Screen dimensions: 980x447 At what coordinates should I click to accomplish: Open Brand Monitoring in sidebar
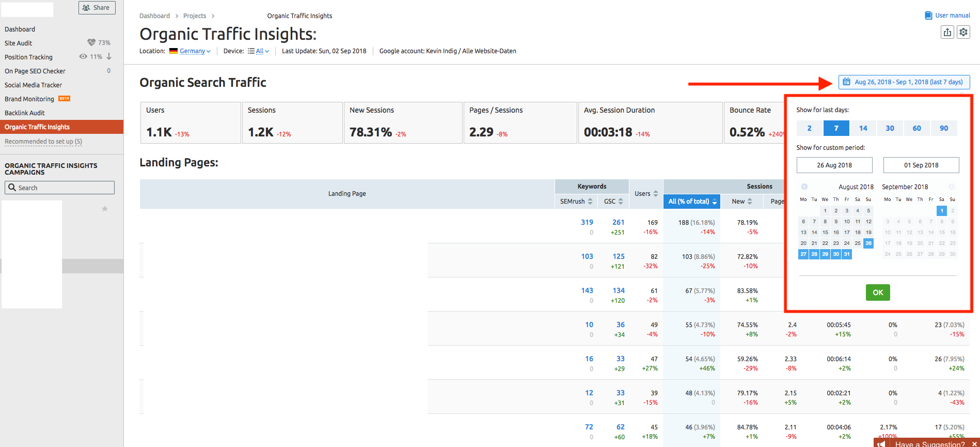coord(29,99)
